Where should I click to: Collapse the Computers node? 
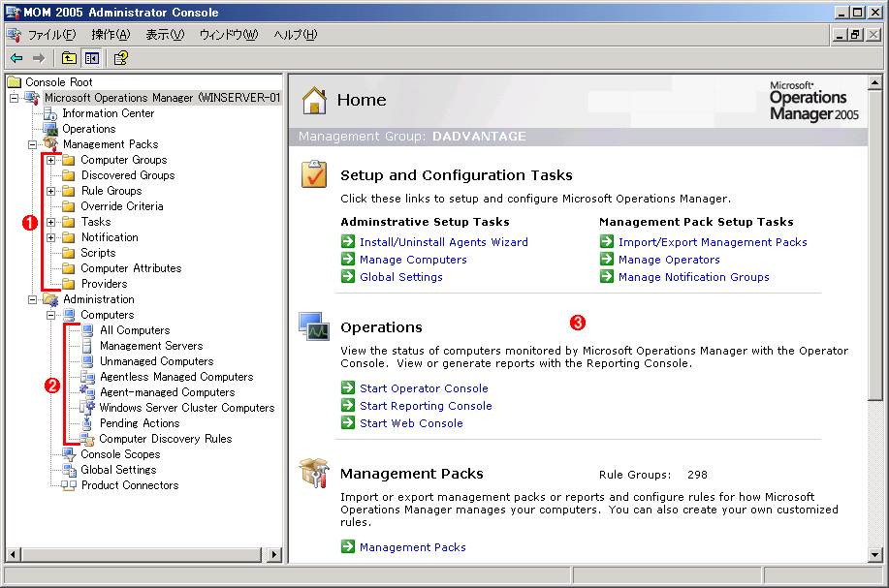(50, 315)
